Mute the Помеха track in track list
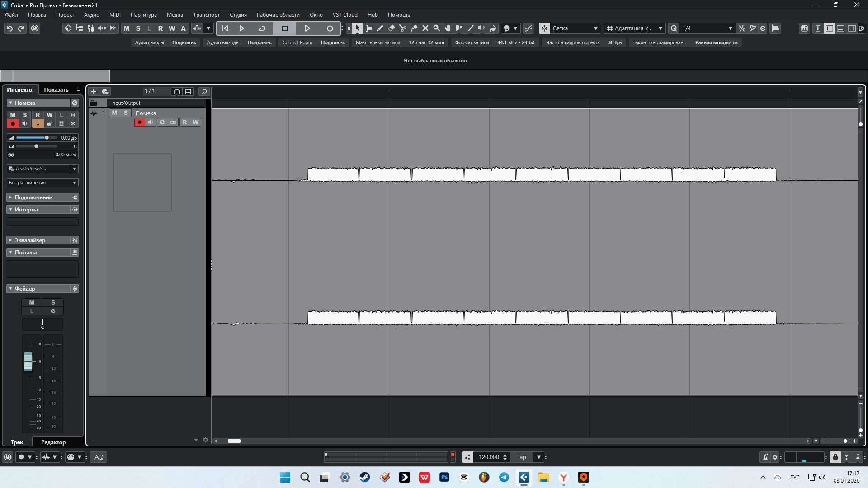868x488 pixels. pos(114,113)
